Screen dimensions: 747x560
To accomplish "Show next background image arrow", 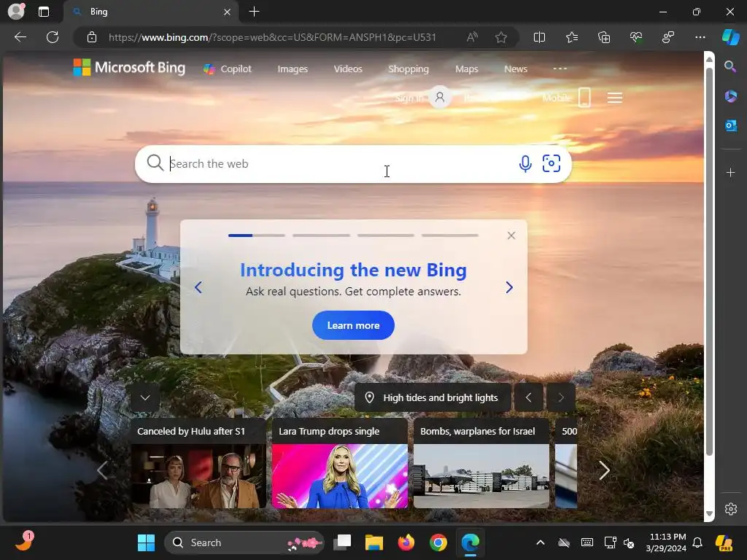I will pyautogui.click(x=561, y=397).
